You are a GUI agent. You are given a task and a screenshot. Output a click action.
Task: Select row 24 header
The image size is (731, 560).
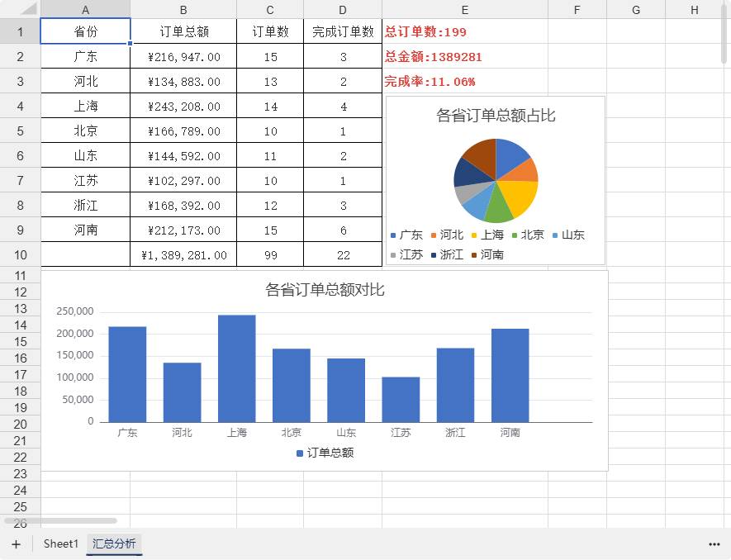tap(20, 490)
